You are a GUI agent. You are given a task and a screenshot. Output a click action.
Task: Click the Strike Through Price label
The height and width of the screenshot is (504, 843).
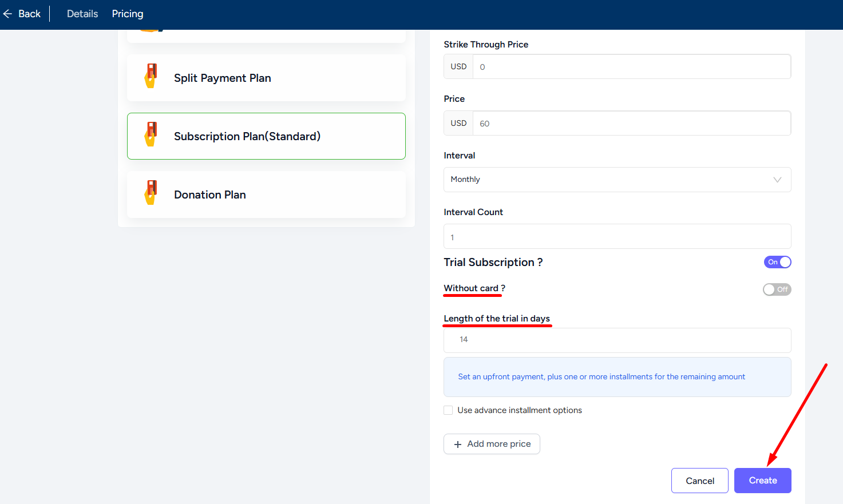pos(486,45)
